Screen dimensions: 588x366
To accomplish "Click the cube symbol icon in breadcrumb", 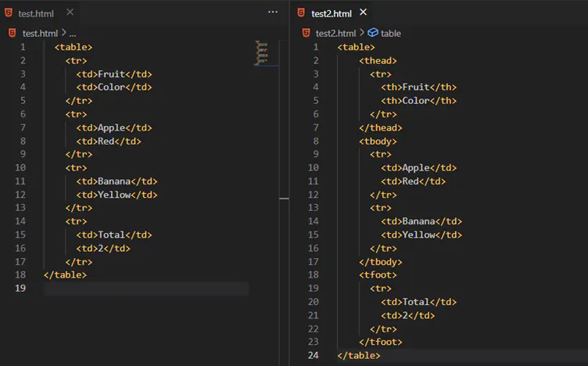I will [x=373, y=33].
